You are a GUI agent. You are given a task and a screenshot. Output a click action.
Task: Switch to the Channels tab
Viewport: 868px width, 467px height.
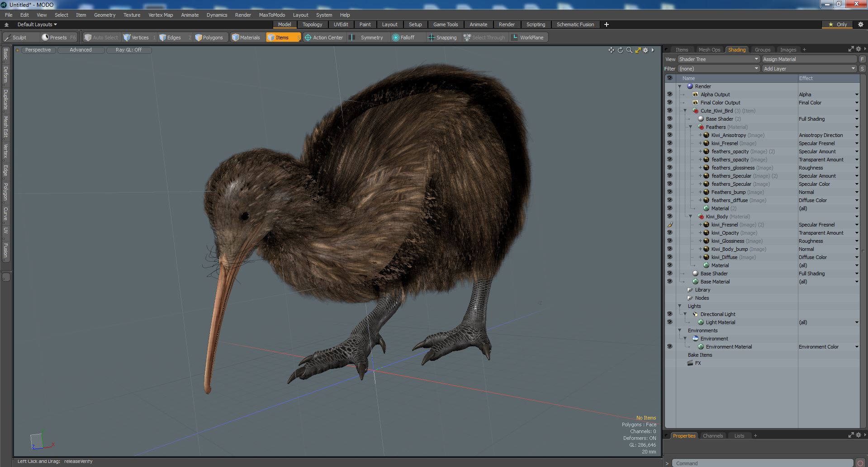712,436
